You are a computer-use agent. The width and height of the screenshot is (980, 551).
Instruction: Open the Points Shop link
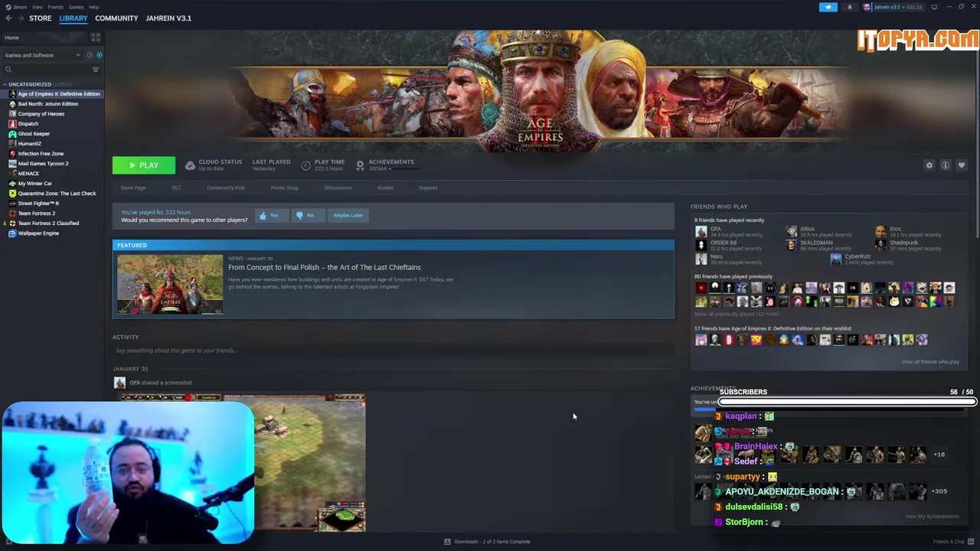point(284,187)
